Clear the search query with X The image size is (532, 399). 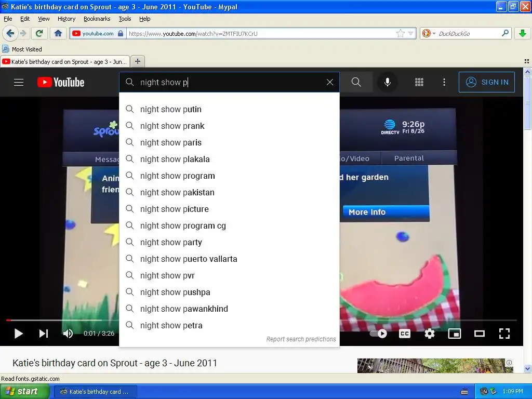tap(330, 82)
